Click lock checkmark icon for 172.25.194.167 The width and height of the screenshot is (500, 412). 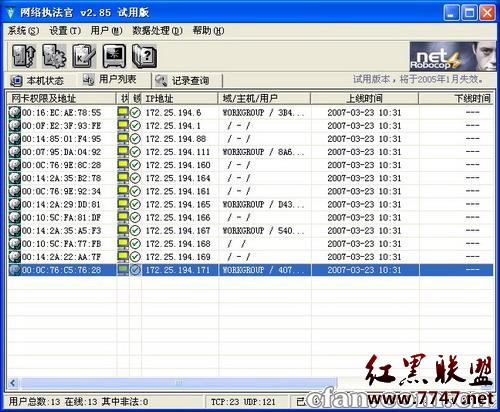135,231
